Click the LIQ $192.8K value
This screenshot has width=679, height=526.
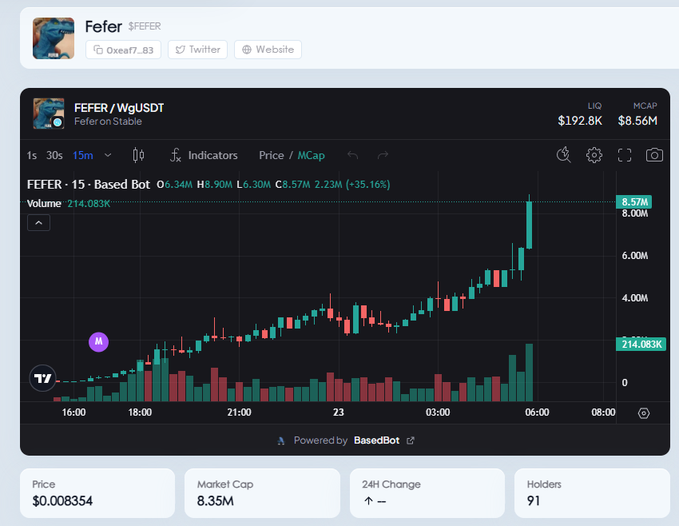(580, 120)
